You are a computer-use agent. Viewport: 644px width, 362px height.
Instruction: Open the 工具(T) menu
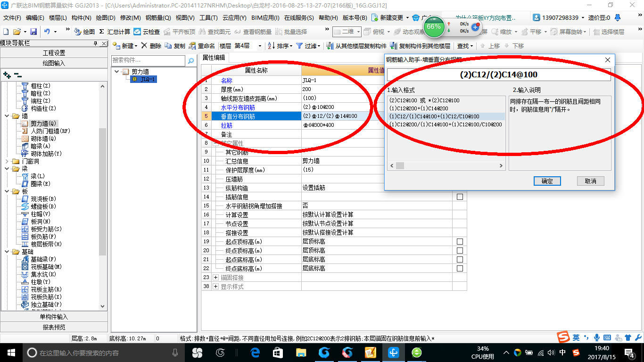(208, 18)
